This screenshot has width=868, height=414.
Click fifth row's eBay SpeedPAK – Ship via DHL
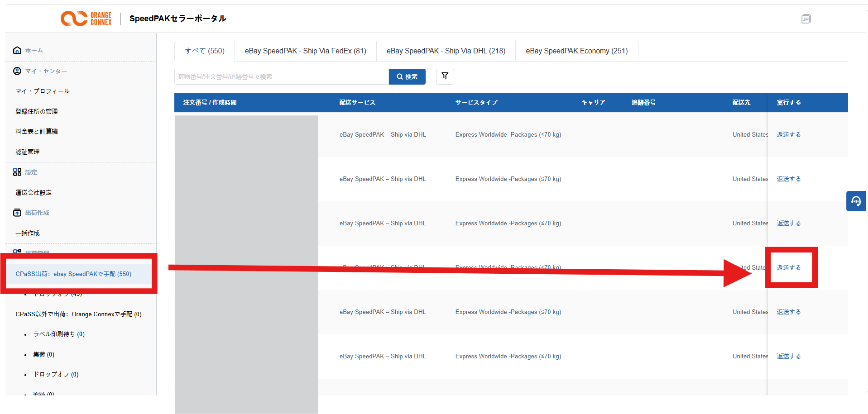point(383,312)
